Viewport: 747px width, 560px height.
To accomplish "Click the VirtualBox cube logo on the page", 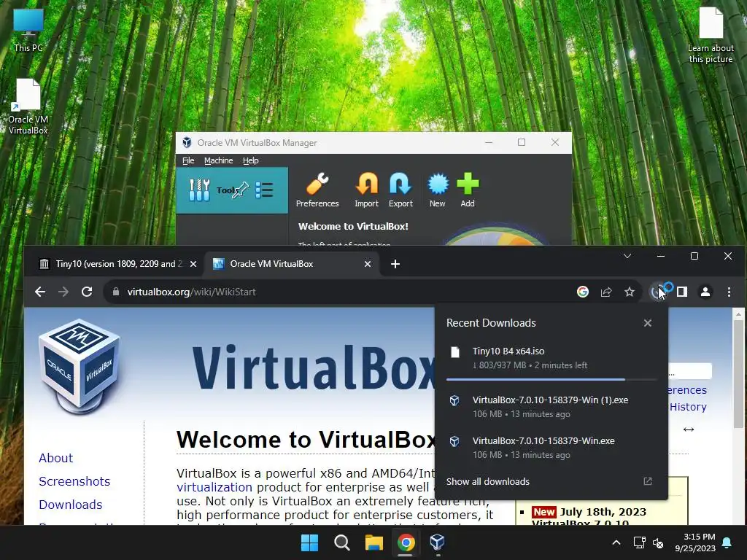I will click(79, 367).
